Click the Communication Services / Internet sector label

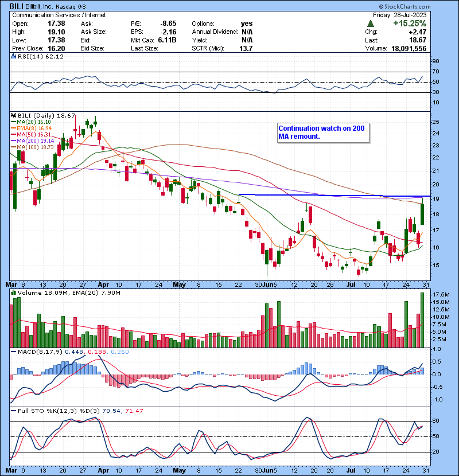tap(59, 15)
